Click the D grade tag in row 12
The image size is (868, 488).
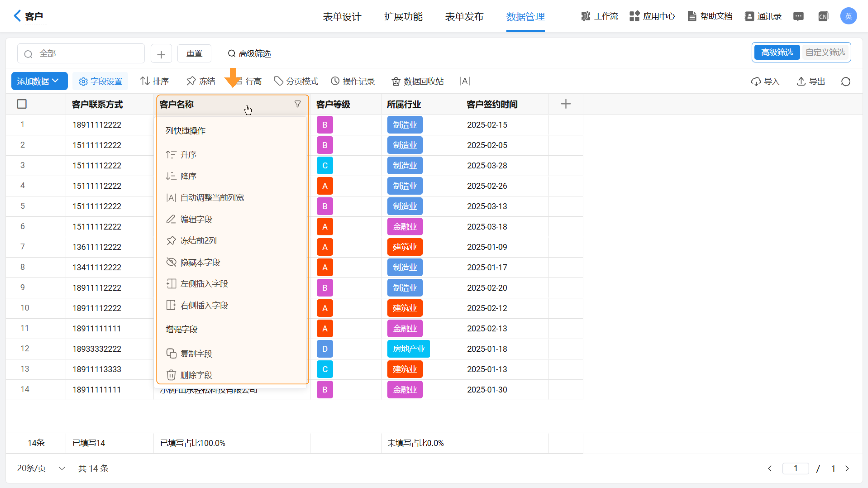click(325, 349)
